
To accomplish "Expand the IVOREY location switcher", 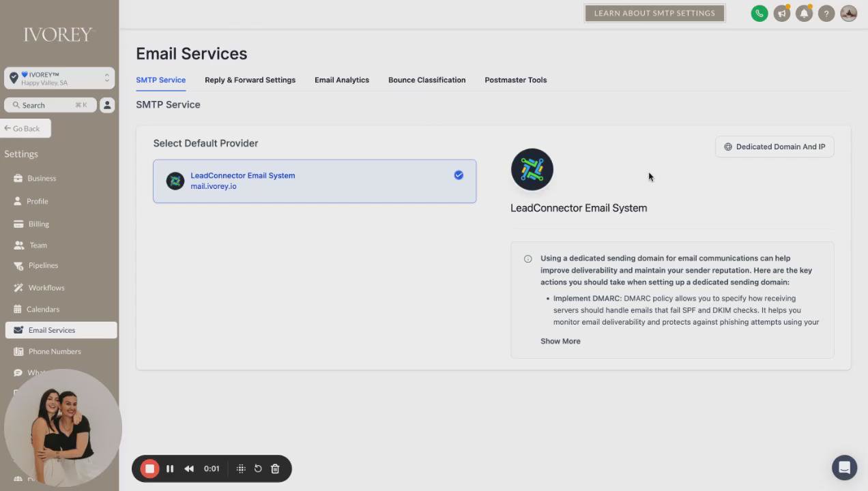I will click(59, 78).
